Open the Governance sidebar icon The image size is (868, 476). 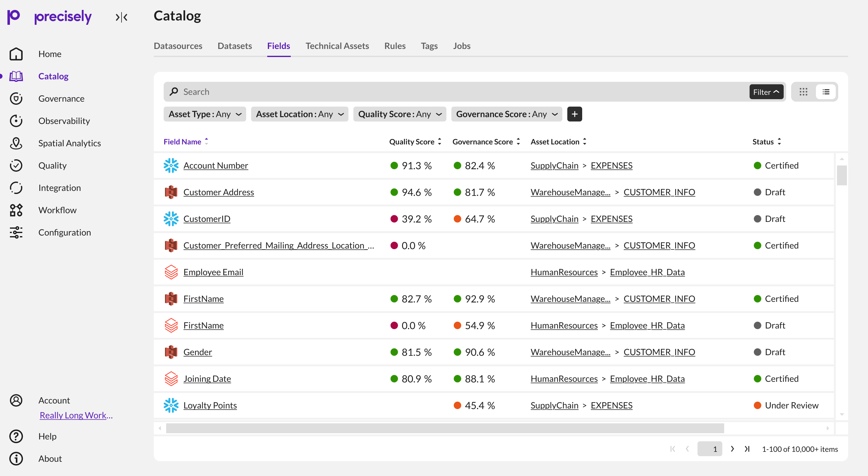(x=16, y=98)
